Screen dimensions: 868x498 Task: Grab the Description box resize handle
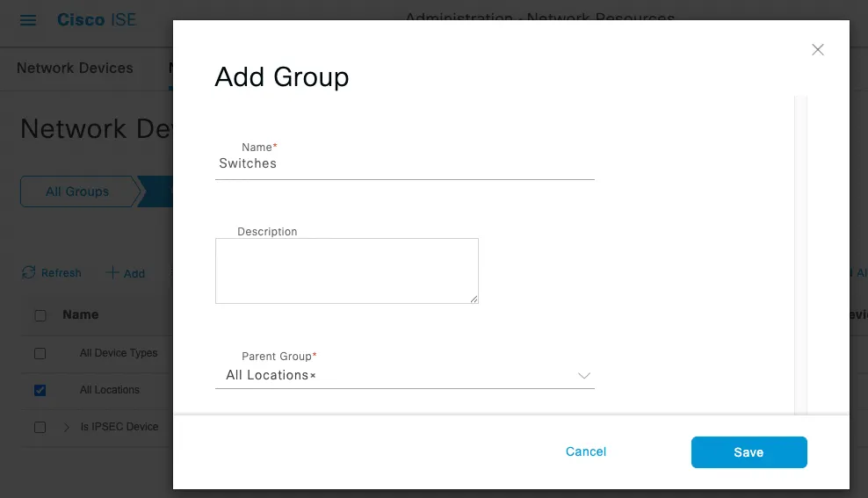coord(474,299)
